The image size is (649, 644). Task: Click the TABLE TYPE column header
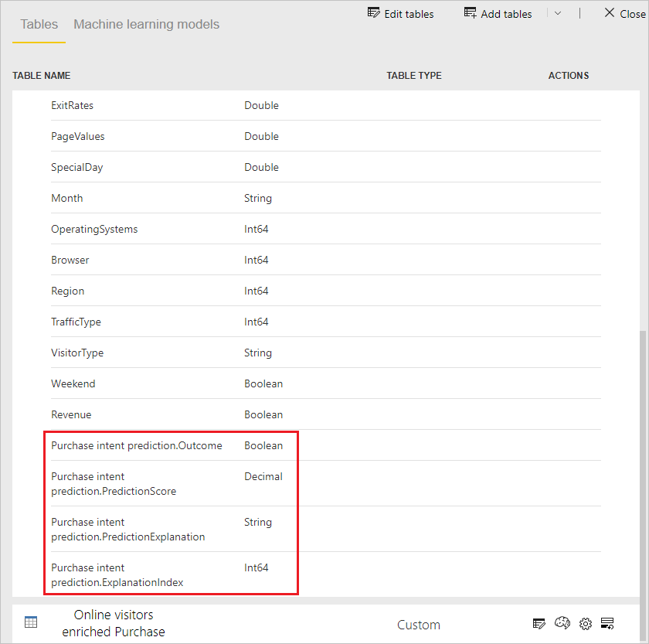click(414, 75)
